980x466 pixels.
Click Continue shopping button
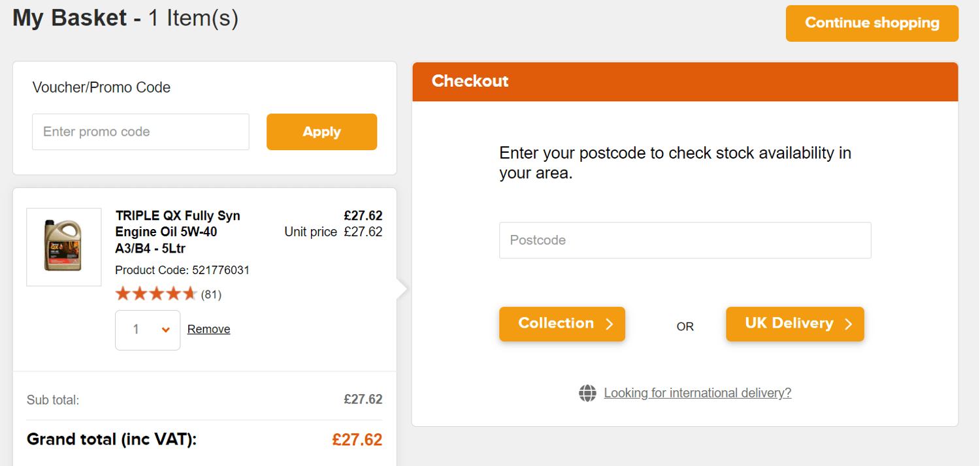tap(872, 23)
